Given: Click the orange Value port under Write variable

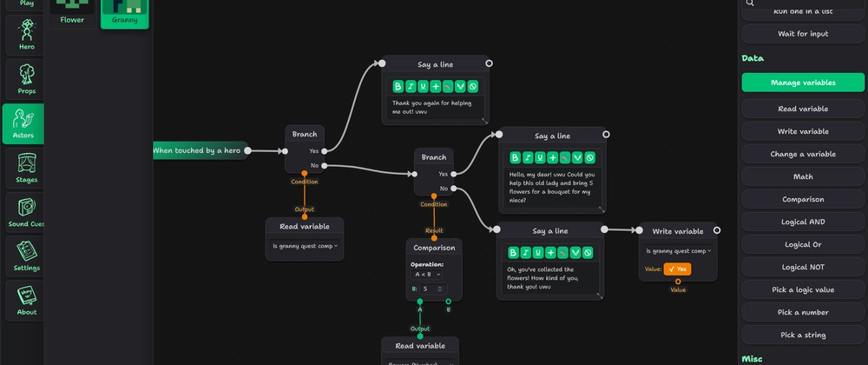Looking at the screenshot, I should point(678,282).
